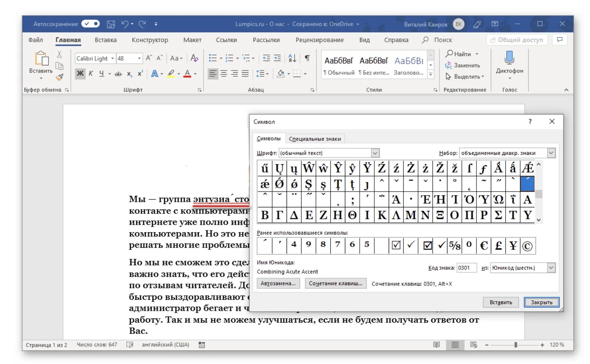Toggle the AutoSave switch
Image resolution: width=590 pixels, height=364 pixels.
coord(90,24)
